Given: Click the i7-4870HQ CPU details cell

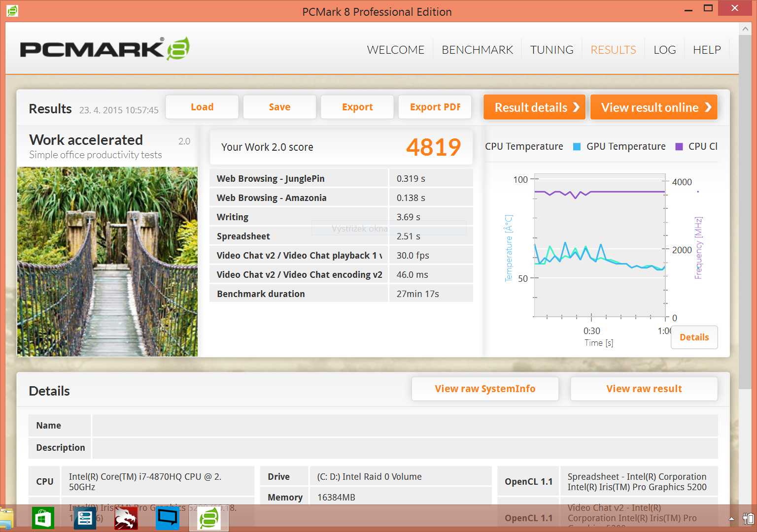Looking at the screenshot, I should pyautogui.click(x=159, y=481).
